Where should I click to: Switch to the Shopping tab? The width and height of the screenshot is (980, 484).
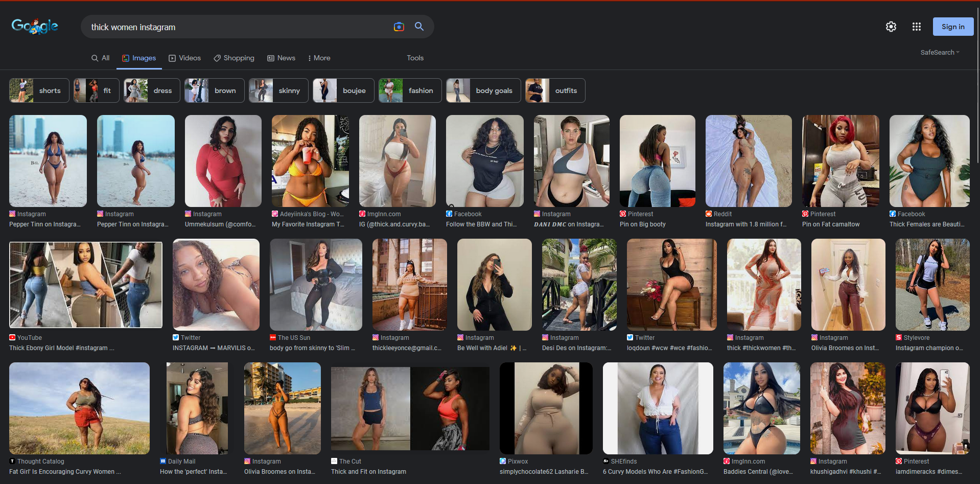(x=234, y=58)
